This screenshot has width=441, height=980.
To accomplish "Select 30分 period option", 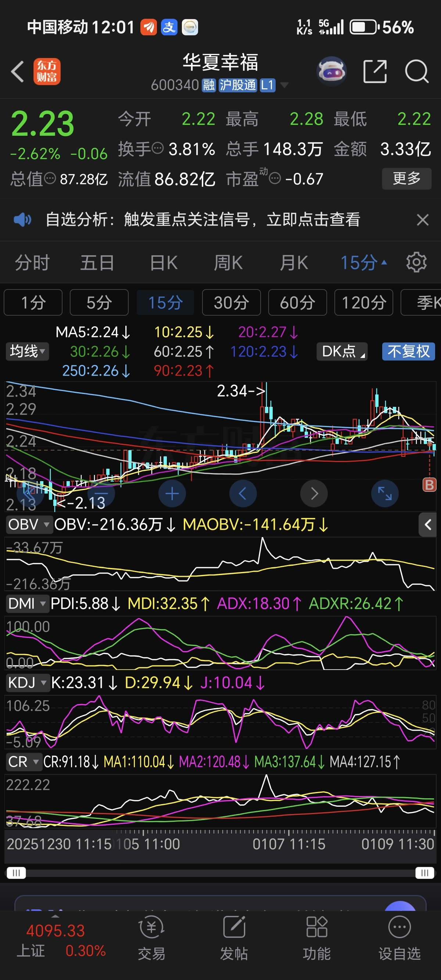I will pos(232,302).
